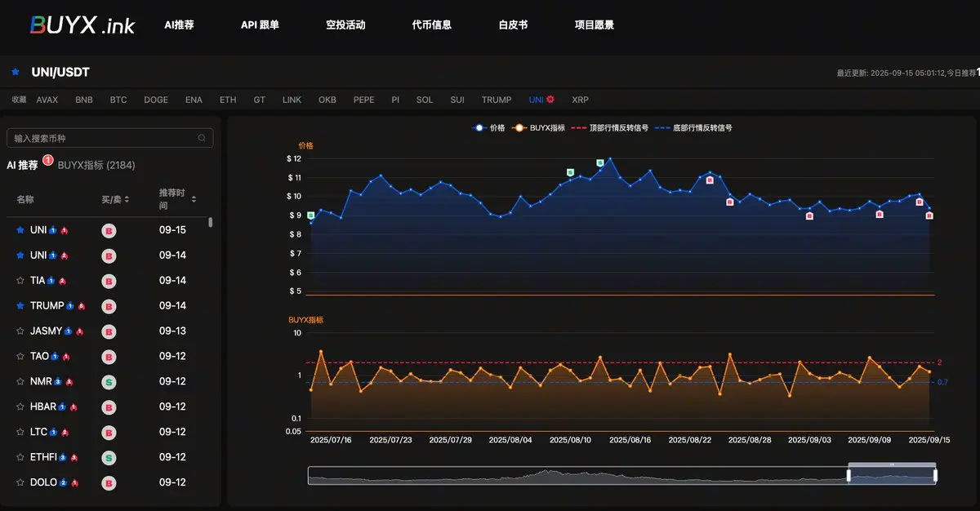Select TRUMP in favorites bar

point(497,100)
